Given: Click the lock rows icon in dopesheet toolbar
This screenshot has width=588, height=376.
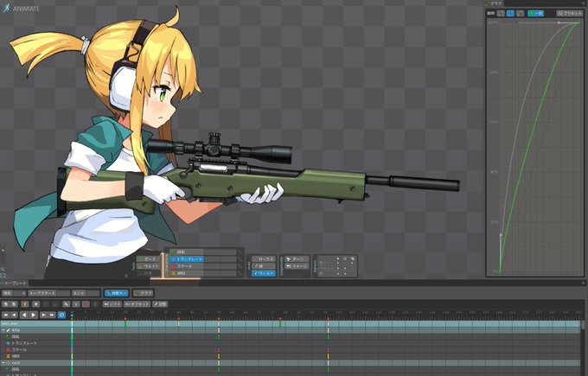Looking at the screenshot, I should point(36,304).
